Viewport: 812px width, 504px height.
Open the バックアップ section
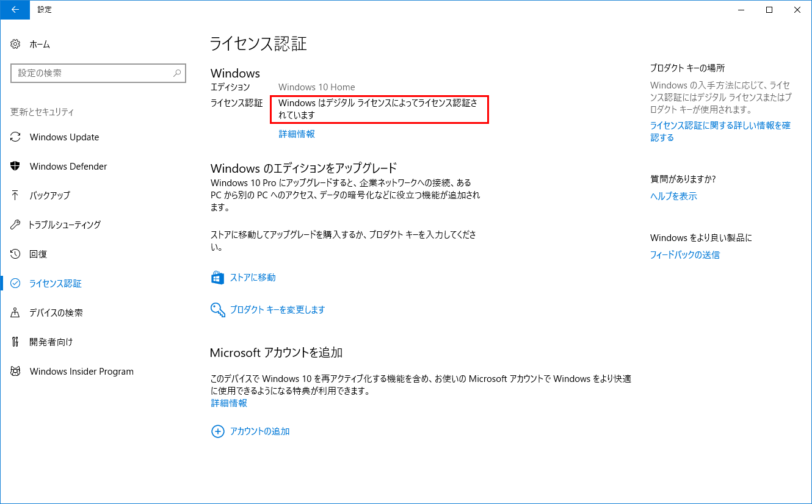(49, 196)
